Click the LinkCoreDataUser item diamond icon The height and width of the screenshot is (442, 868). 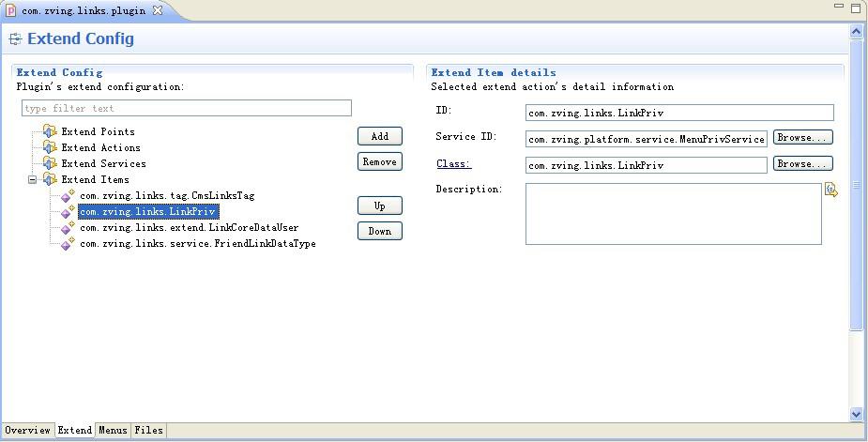click(x=68, y=228)
